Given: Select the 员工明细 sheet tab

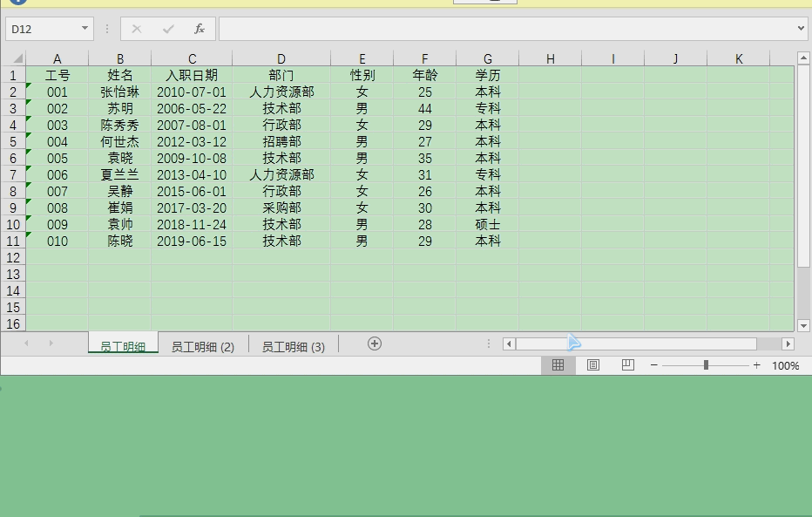Looking at the screenshot, I should [x=123, y=345].
